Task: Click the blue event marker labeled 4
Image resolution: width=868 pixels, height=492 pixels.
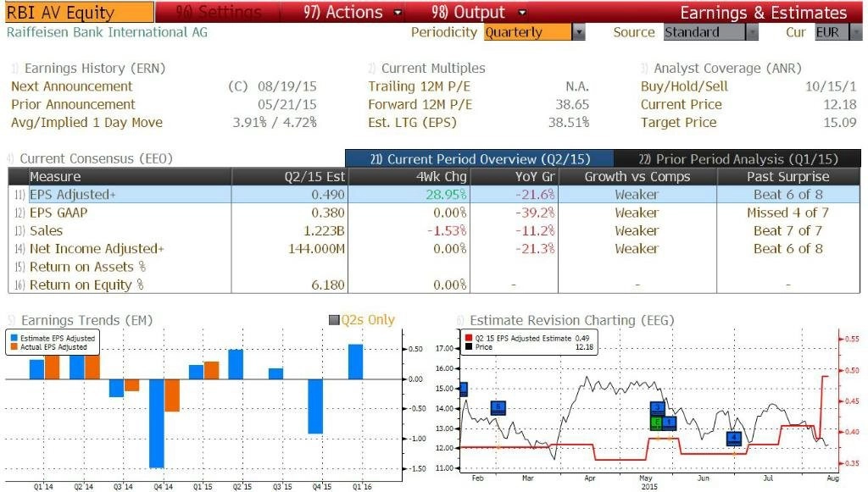Action: click(x=734, y=439)
